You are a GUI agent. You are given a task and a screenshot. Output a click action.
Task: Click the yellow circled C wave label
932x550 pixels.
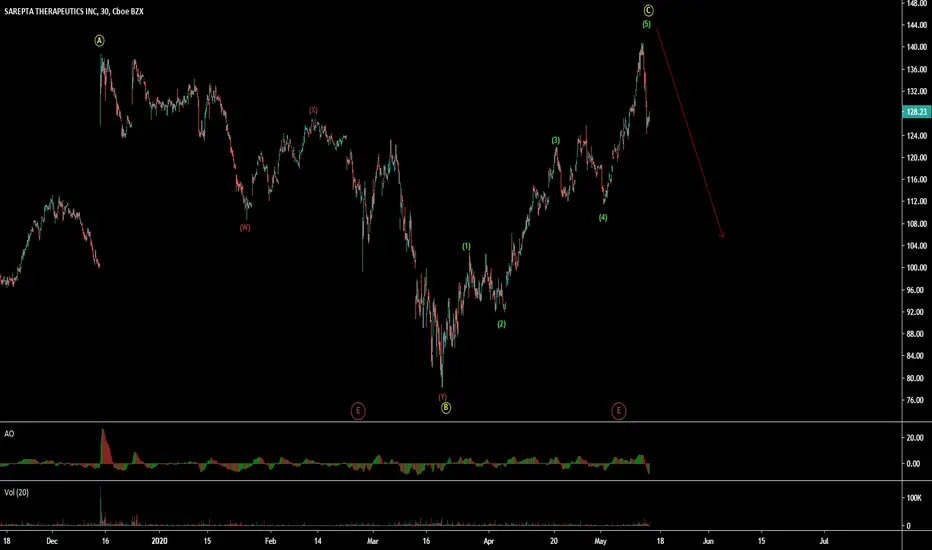(648, 10)
